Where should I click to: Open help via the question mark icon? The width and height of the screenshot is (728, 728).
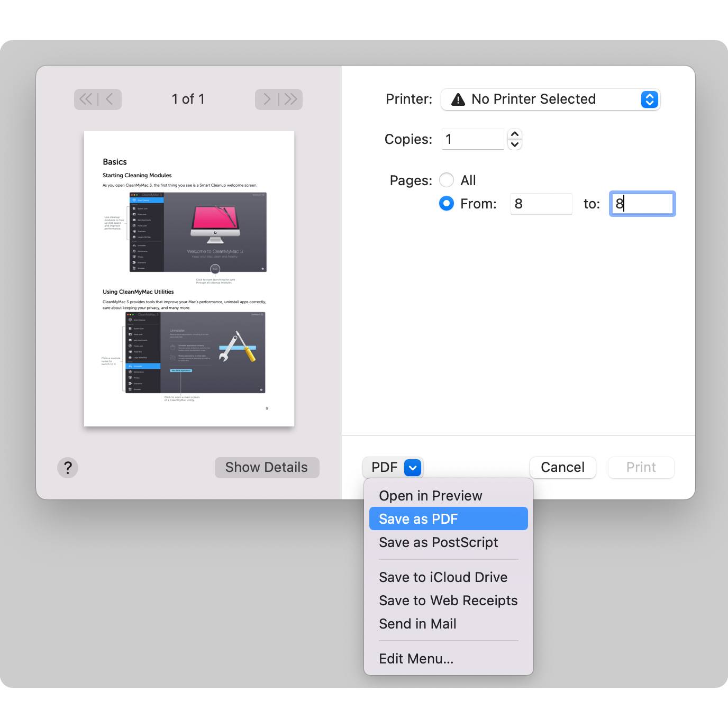pyautogui.click(x=68, y=467)
